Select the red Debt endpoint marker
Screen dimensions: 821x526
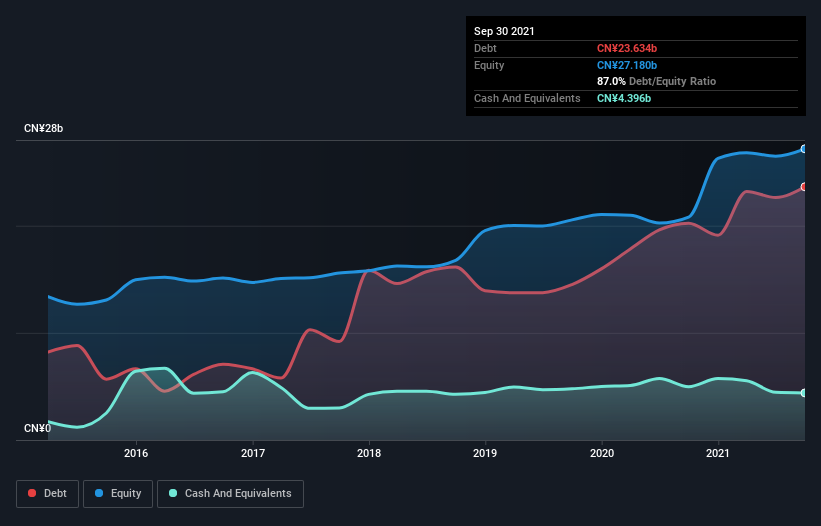(804, 187)
